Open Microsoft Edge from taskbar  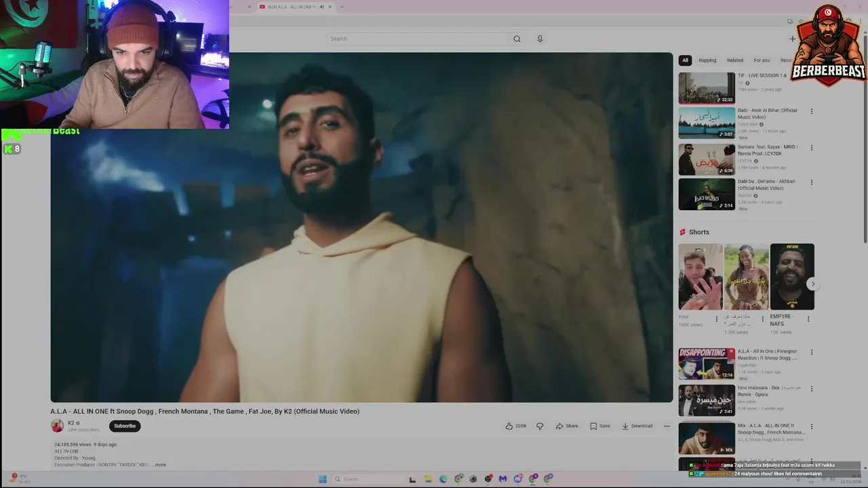(443, 479)
